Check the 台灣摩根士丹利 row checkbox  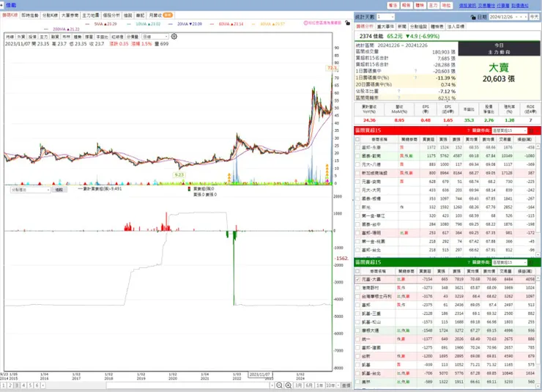[x=357, y=296]
